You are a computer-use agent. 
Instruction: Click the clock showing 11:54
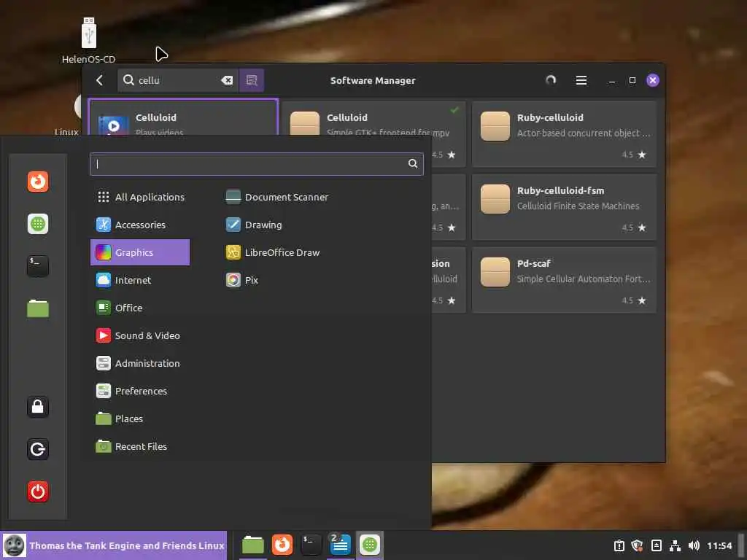[719, 545]
